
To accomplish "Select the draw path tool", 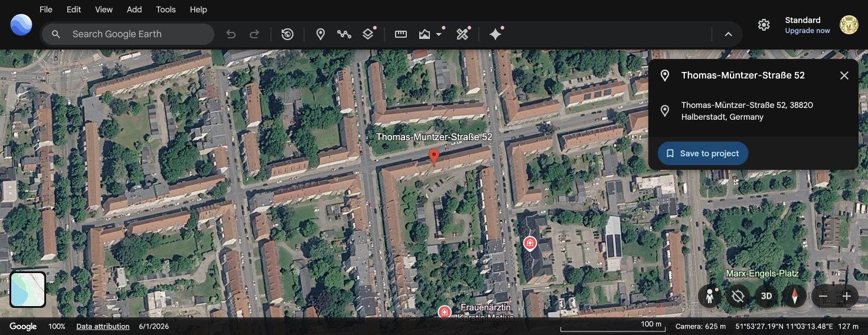I will point(344,34).
